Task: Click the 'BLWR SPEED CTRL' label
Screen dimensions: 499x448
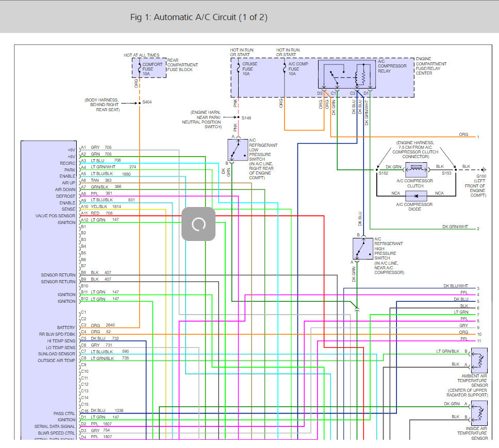Action: (x=56, y=433)
